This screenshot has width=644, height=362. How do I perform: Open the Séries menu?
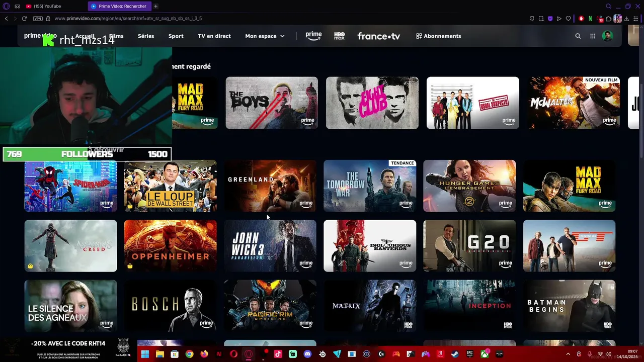pyautogui.click(x=146, y=36)
